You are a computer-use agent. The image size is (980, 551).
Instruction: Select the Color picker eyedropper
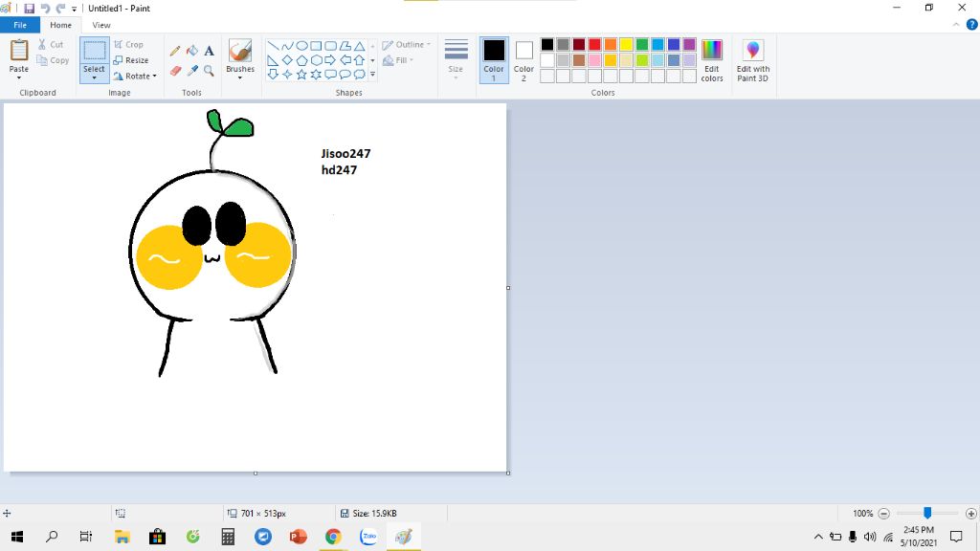[191, 71]
